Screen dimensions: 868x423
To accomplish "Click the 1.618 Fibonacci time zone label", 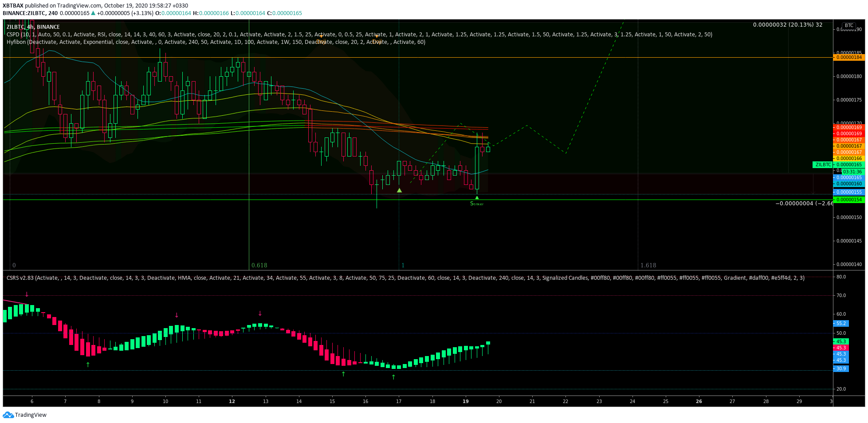I will [648, 265].
